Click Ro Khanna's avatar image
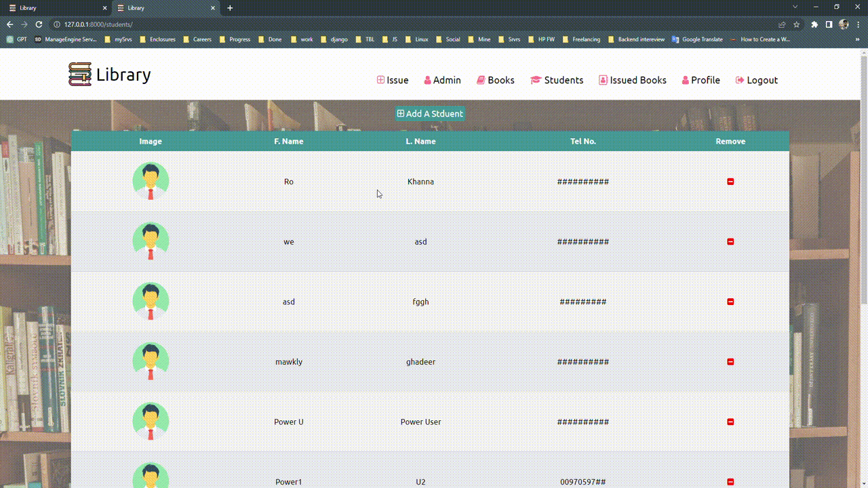 point(151,181)
